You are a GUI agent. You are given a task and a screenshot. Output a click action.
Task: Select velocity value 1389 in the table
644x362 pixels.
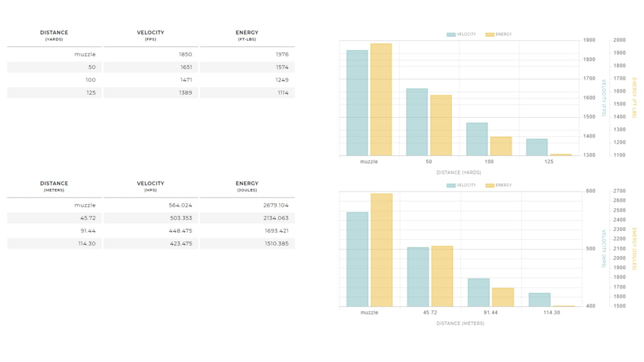[185, 93]
